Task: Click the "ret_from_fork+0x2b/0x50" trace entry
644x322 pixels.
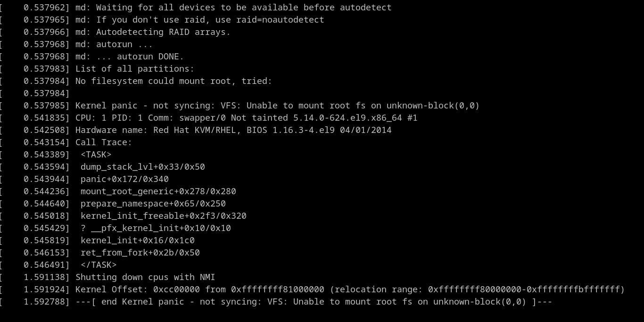Action: tap(140, 253)
